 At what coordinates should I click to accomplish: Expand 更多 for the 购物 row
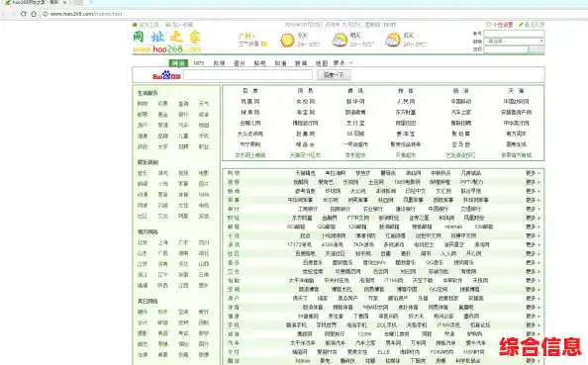(x=533, y=173)
